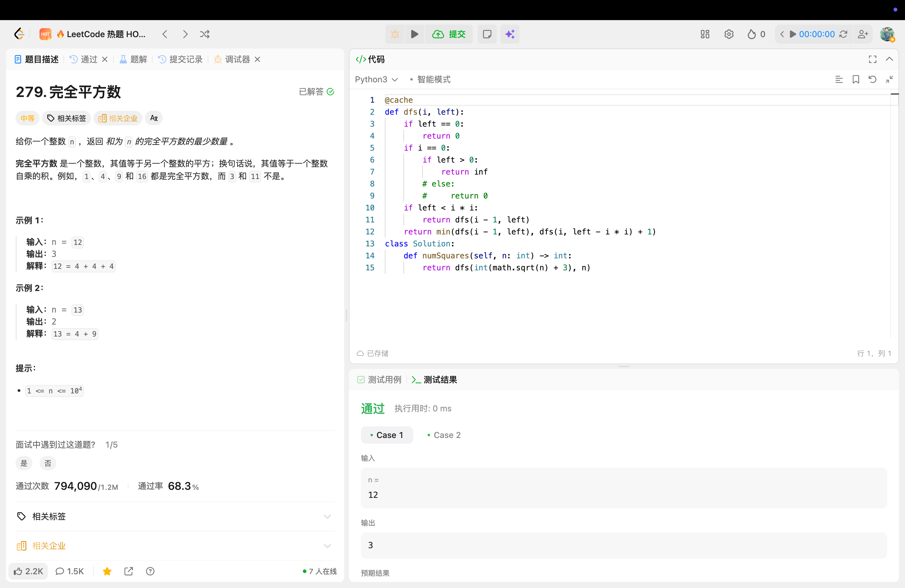The image size is (905, 588).
Task: Enter fullscreen mode for the code editor
Action: click(x=872, y=59)
